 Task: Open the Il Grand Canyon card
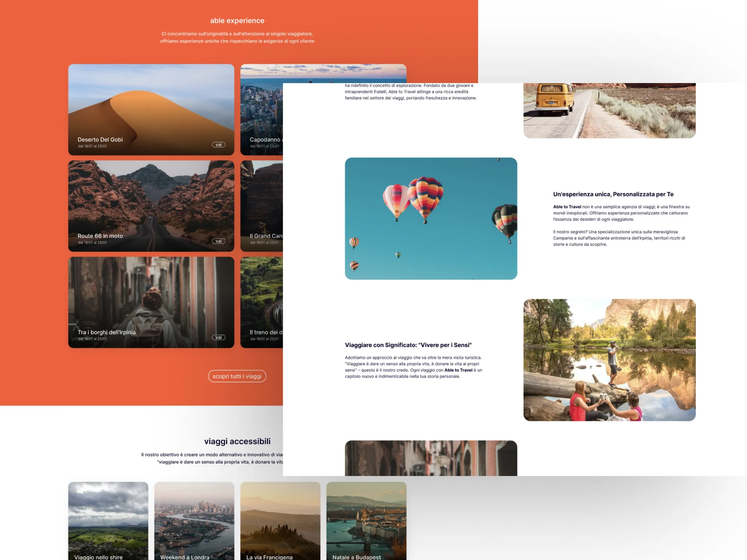point(261,206)
